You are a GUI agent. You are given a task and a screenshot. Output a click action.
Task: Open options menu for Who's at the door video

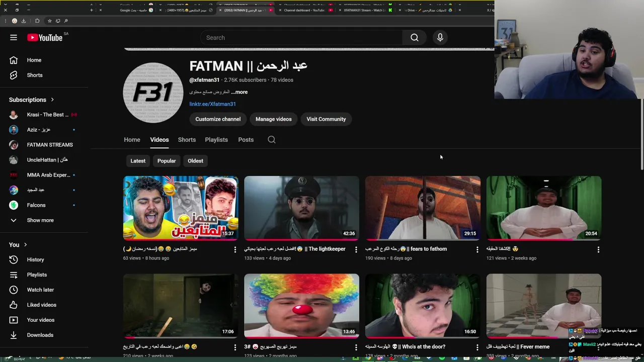tap(477, 347)
